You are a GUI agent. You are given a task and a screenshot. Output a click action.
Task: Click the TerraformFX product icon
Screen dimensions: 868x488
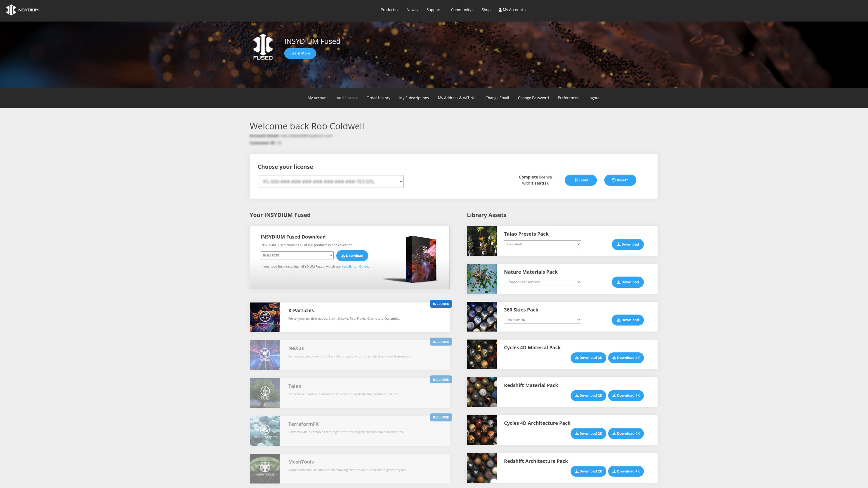tap(264, 431)
